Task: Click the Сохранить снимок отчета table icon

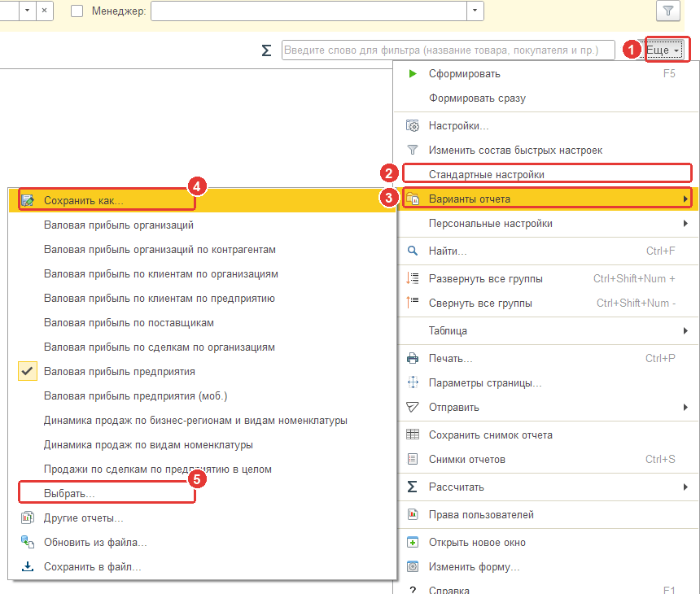Action: pyautogui.click(x=413, y=435)
